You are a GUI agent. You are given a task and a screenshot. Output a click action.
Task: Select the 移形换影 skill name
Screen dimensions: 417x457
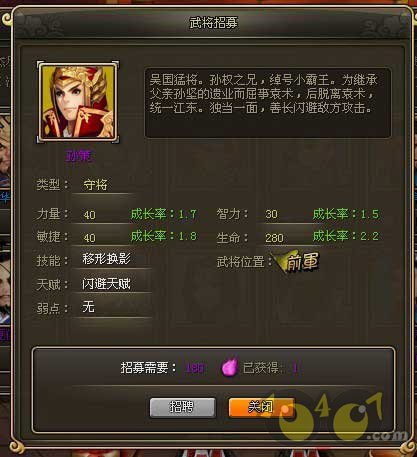click(106, 259)
